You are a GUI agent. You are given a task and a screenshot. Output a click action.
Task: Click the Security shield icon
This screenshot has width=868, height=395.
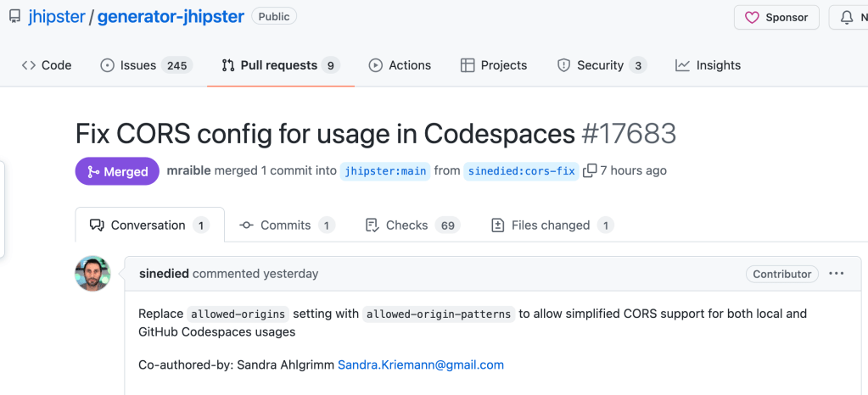tap(563, 65)
